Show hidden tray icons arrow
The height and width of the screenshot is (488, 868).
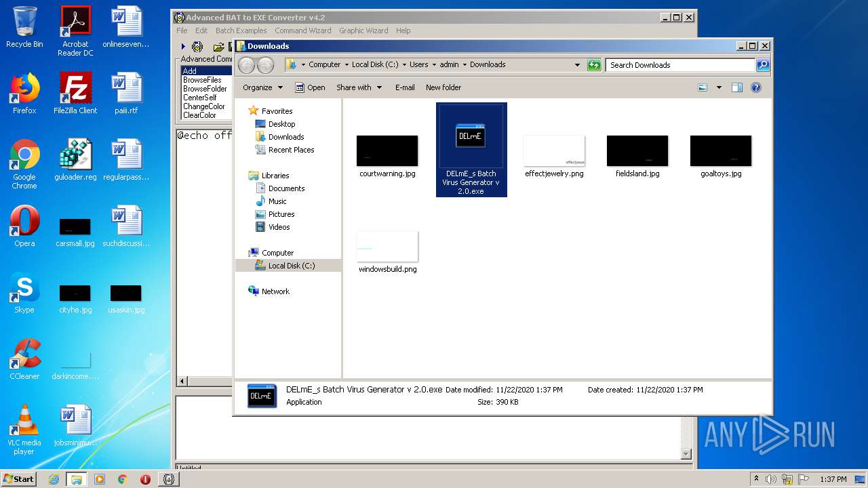pyautogui.click(x=756, y=479)
